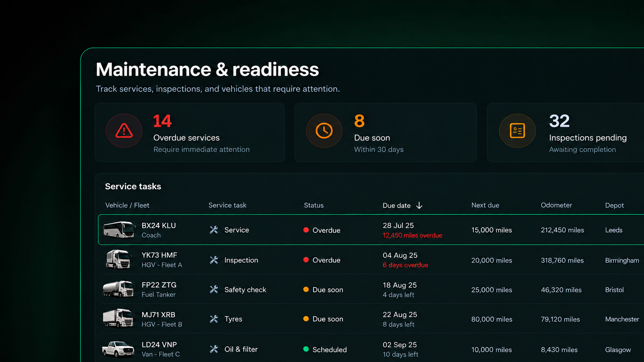Click the red Overdue status dot for BX24 KLU
This screenshot has width=644, height=362.
(306, 230)
